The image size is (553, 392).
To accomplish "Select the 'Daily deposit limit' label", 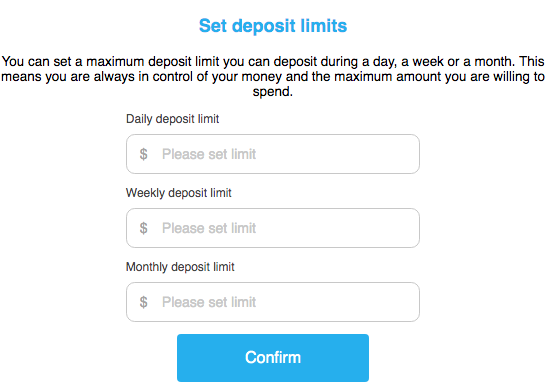I will [x=172, y=119].
